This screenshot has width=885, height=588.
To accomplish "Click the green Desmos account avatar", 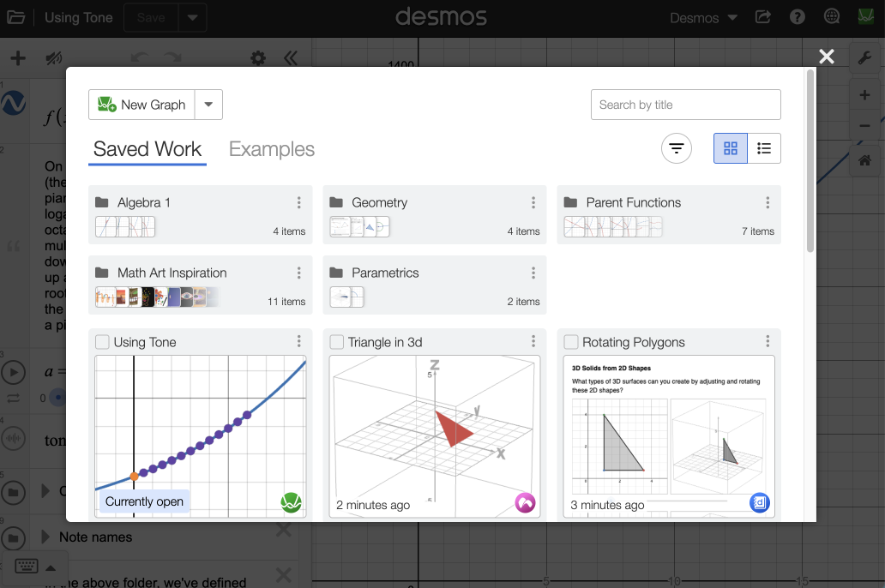I will pyautogui.click(x=866, y=17).
